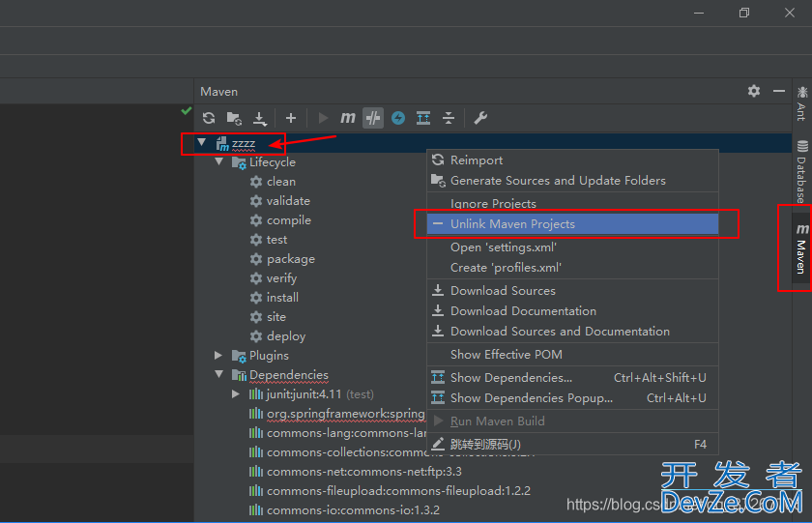This screenshot has height=523, width=812.
Task: Click Download Sources toolbar icon
Action: point(259,119)
